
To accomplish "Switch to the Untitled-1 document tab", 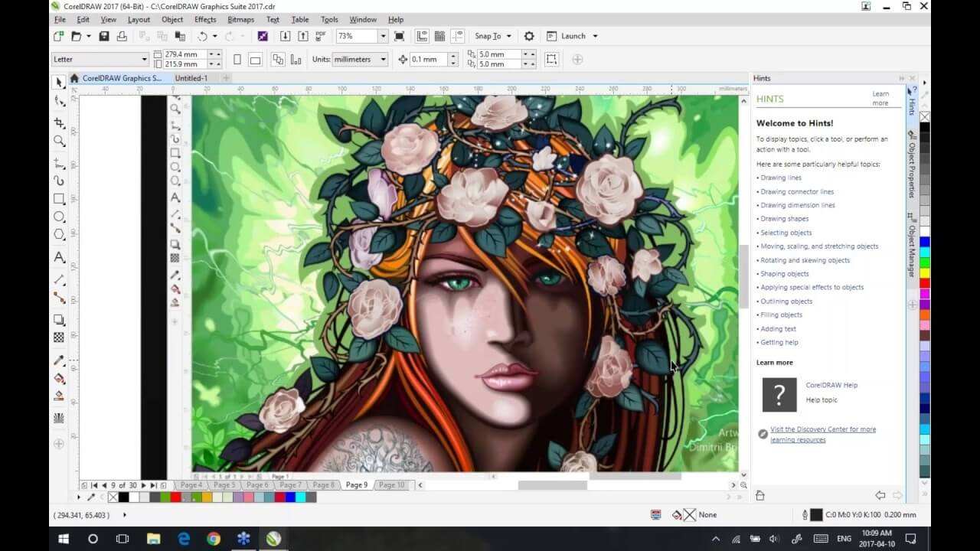I will point(191,78).
